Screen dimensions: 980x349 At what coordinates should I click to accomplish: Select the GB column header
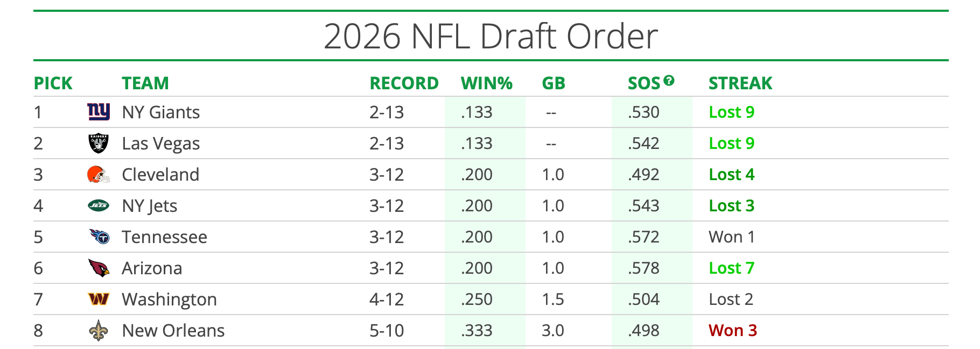coord(553,83)
